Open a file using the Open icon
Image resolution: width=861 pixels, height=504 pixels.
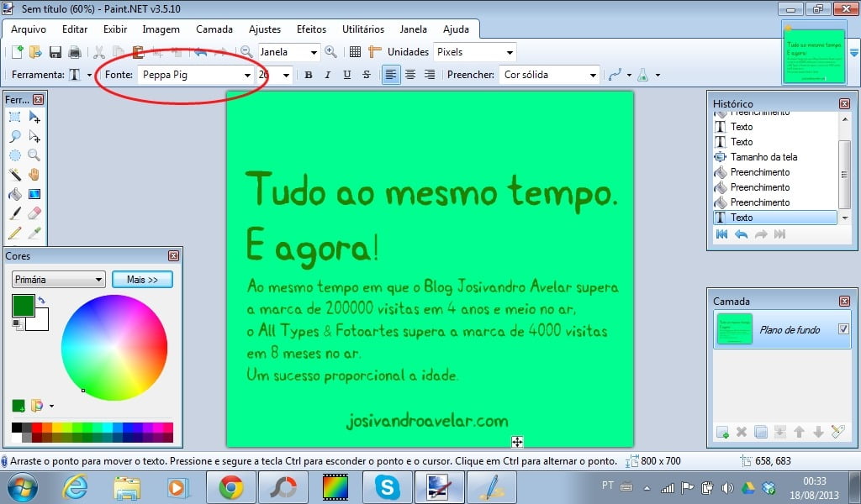click(x=35, y=52)
